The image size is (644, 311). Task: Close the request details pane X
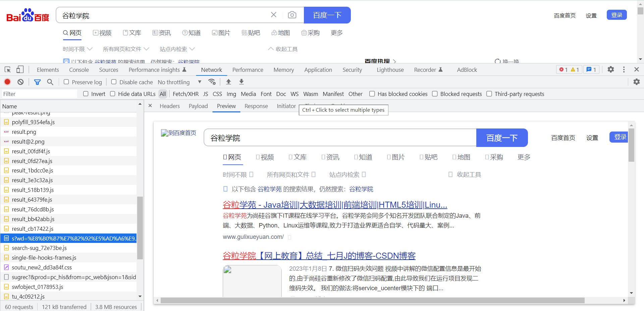click(x=150, y=106)
